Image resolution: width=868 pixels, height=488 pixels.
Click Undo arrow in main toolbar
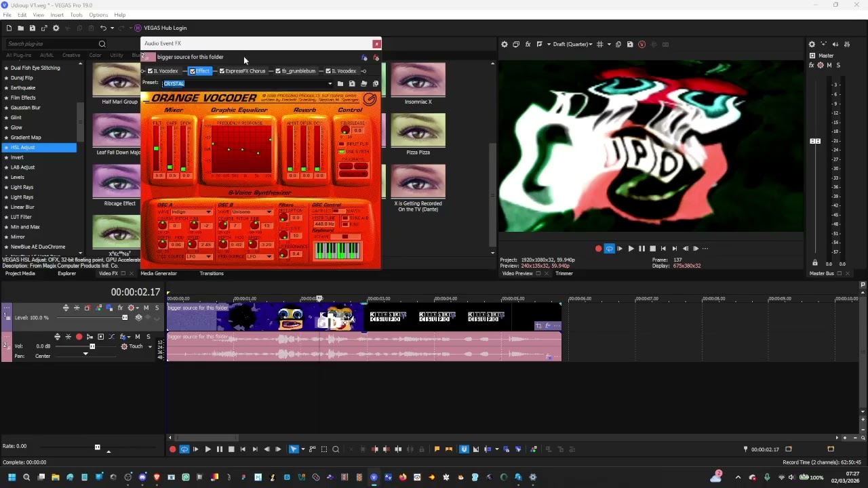103,28
